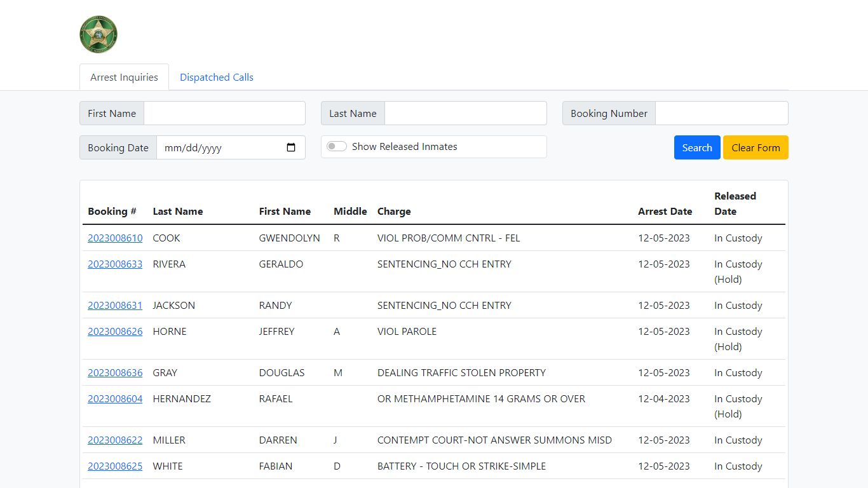Click Gray's In Custody status
Screen dimensions: 868x488
coord(738,372)
